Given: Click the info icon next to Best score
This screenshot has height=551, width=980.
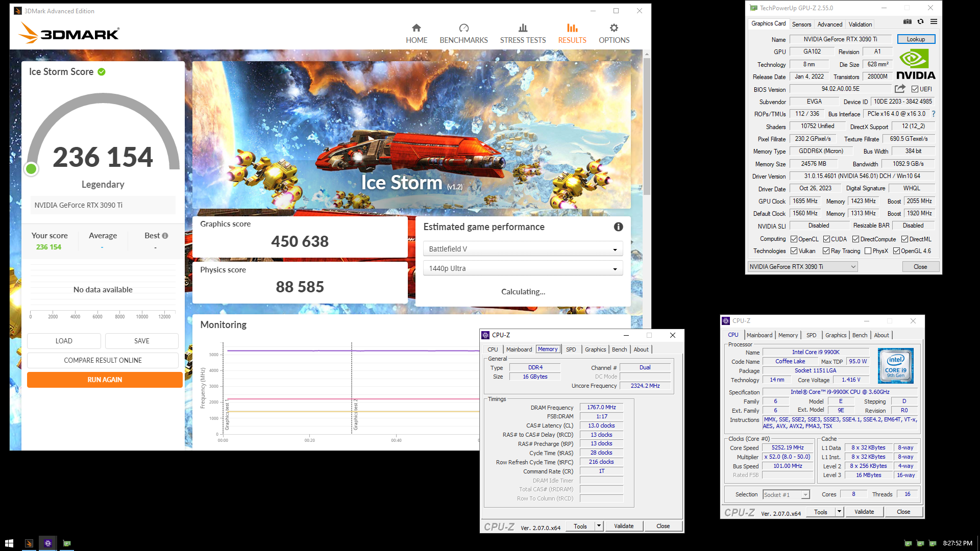Looking at the screenshot, I should (x=165, y=236).
